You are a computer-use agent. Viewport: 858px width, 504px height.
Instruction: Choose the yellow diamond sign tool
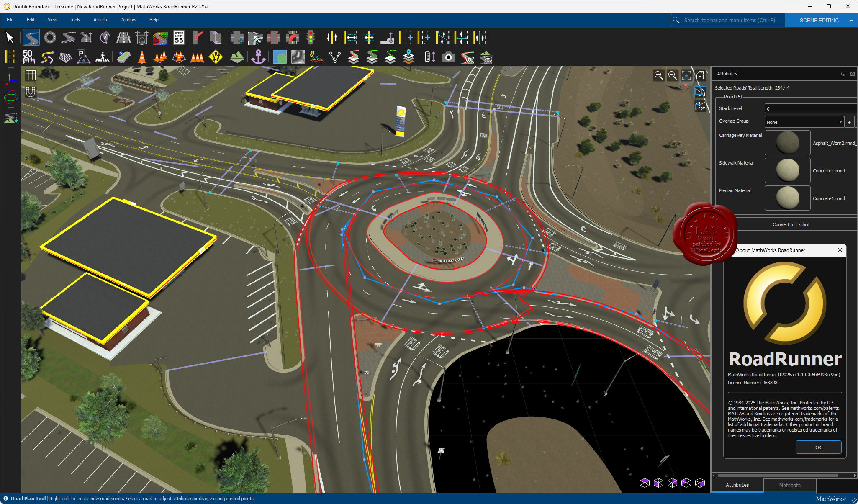point(216,57)
